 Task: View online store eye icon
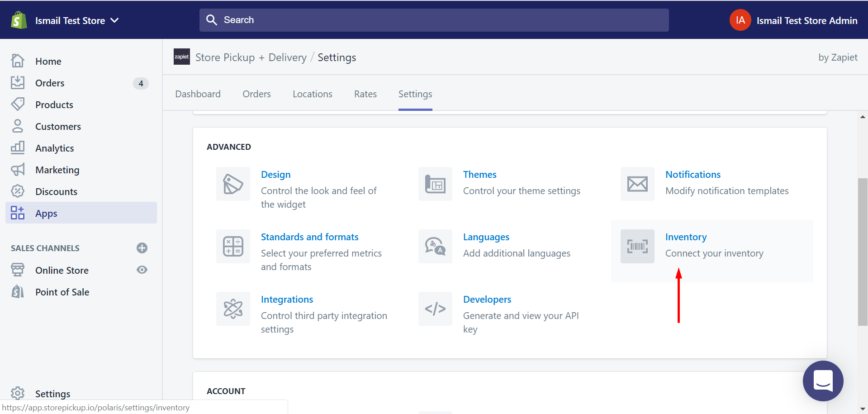(x=142, y=270)
